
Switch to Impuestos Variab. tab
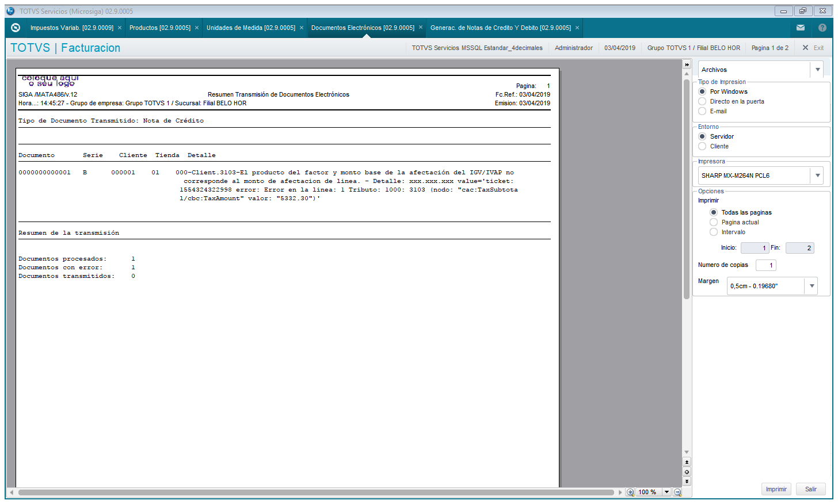72,28
